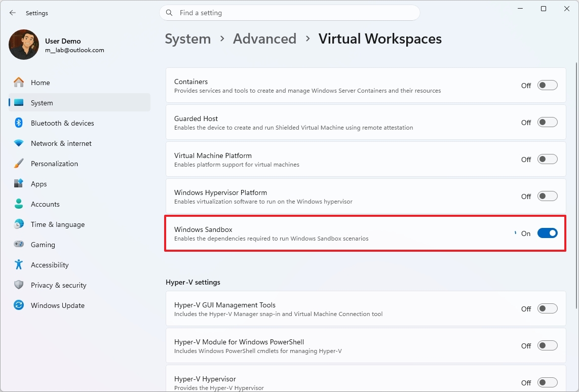
Task: Enable the Containers feature
Action: [x=547, y=85]
